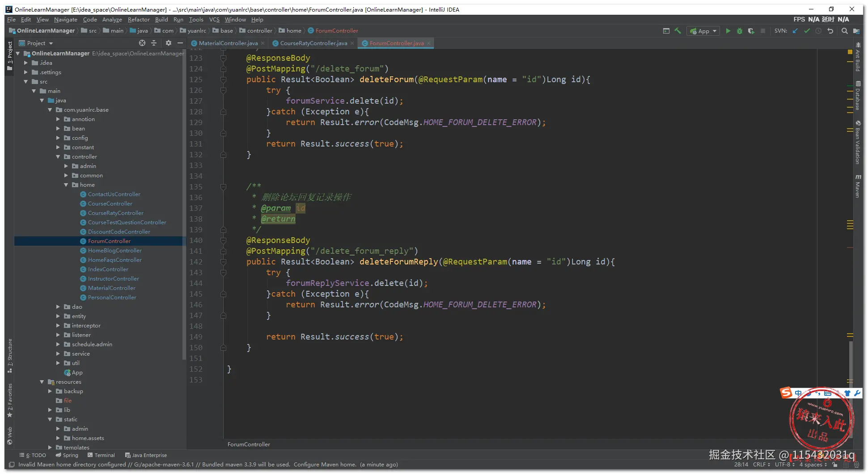
Task: Change the UTF-8 file encoding
Action: pyautogui.click(x=785, y=465)
